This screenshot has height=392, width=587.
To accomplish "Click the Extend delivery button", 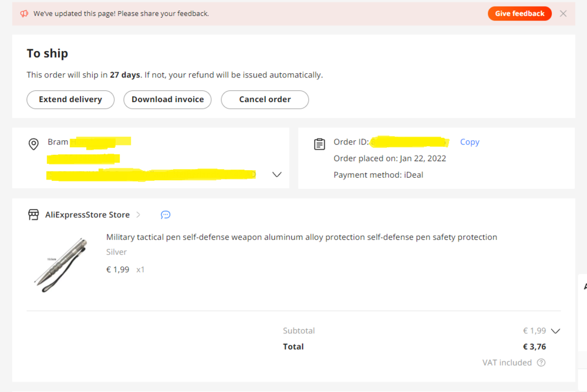I will click(x=70, y=99).
